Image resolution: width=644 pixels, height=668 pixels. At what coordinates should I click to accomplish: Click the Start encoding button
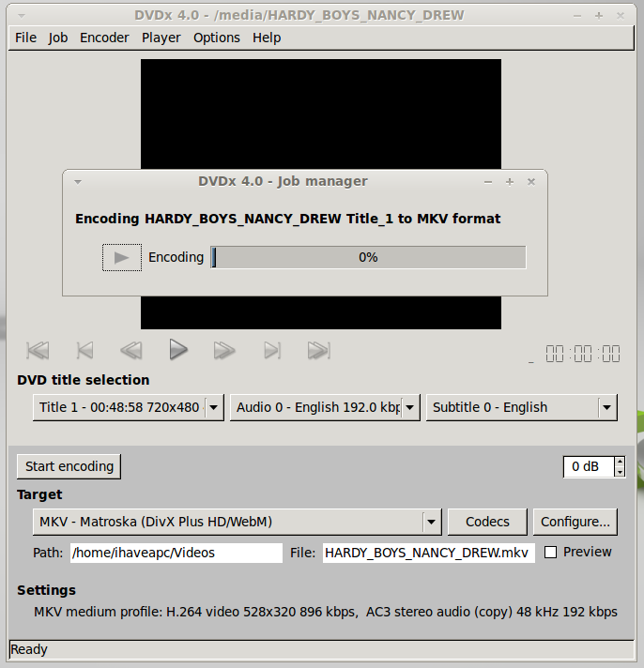click(x=69, y=466)
